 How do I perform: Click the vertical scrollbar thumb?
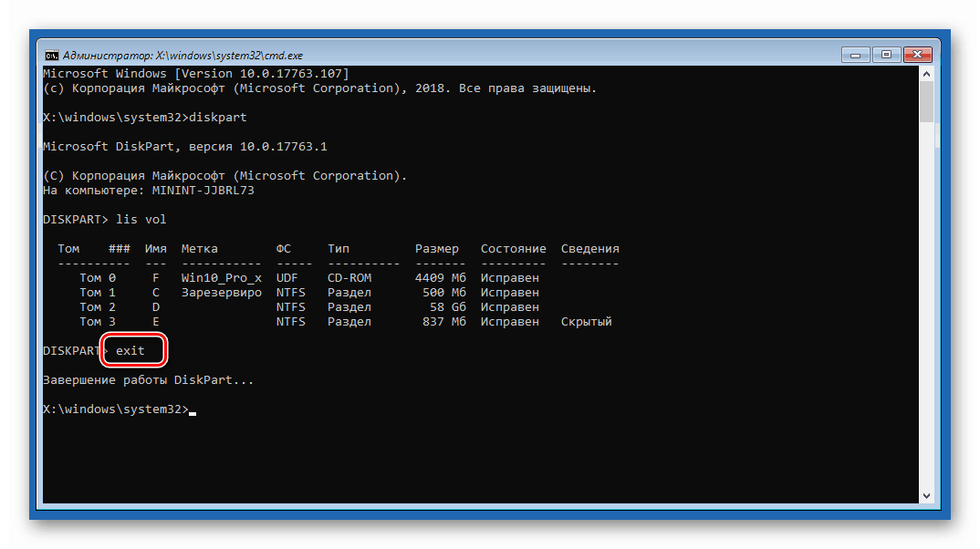click(x=925, y=100)
